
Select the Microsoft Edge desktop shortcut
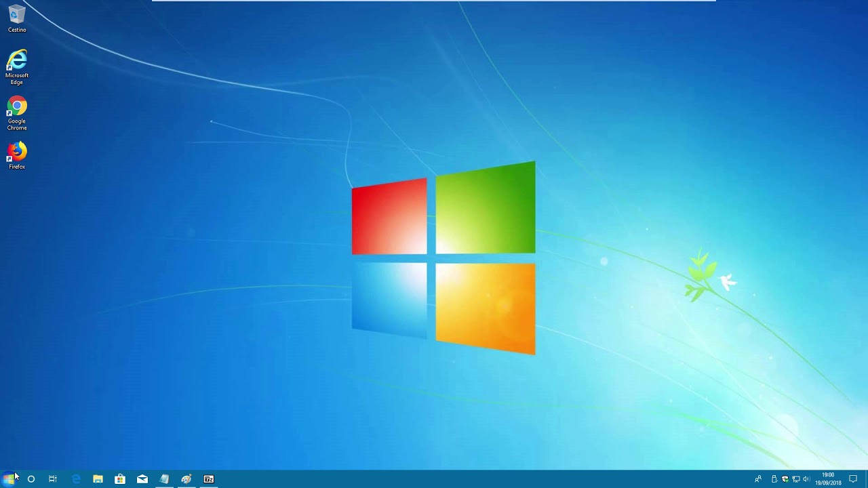point(17,67)
